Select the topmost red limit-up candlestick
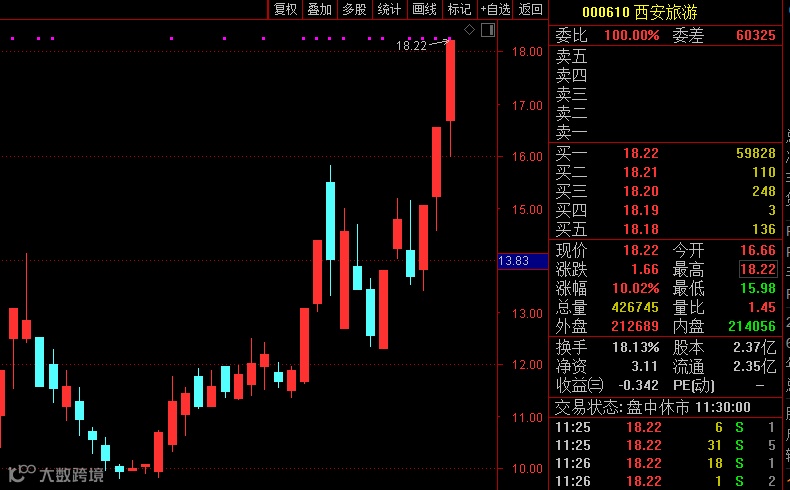The width and height of the screenshot is (790, 490). pos(450,81)
